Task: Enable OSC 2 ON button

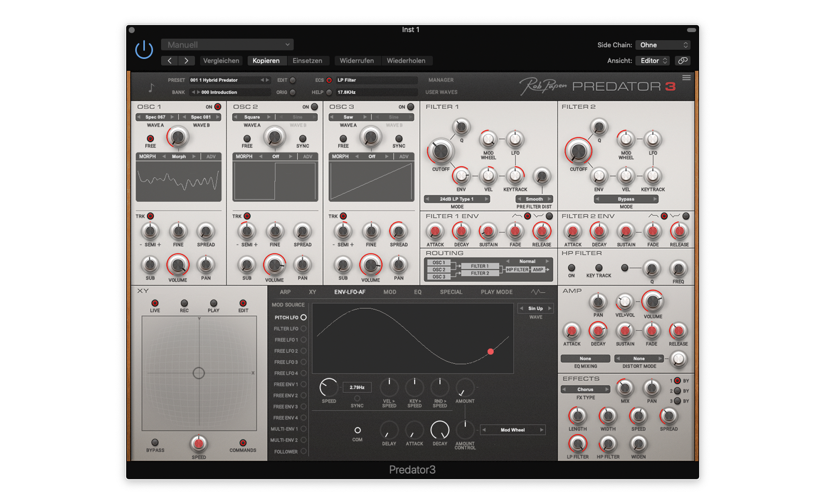Action: click(x=314, y=107)
